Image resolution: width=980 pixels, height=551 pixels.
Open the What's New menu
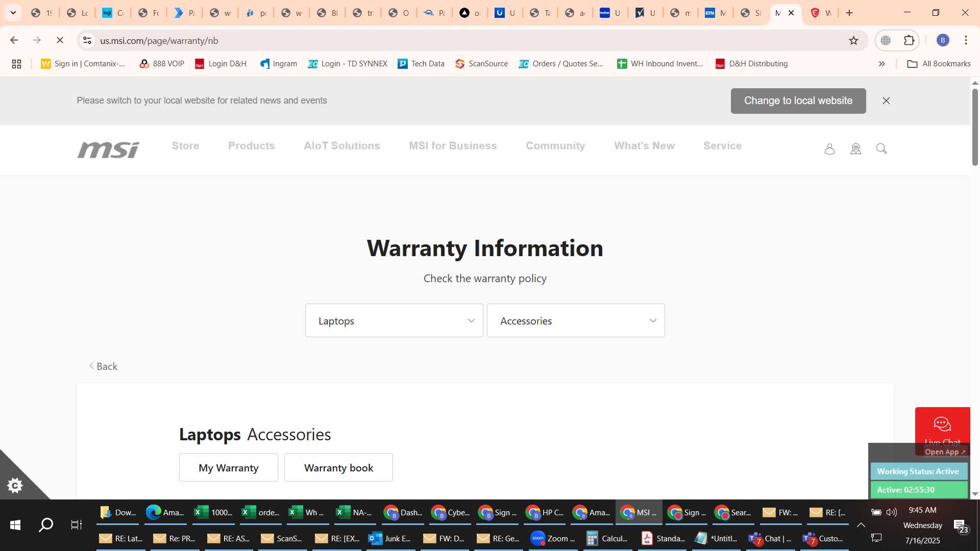(644, 146)
